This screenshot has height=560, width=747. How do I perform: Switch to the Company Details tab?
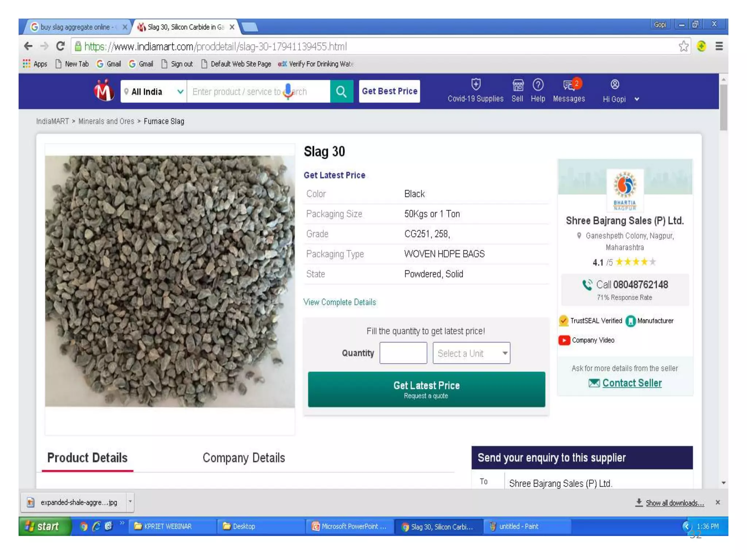[x=244, y=458]
